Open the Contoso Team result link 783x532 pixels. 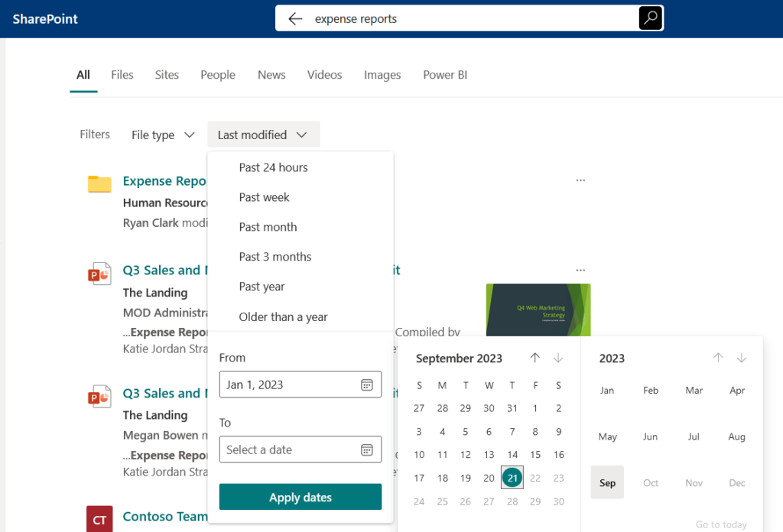(165, 517)
